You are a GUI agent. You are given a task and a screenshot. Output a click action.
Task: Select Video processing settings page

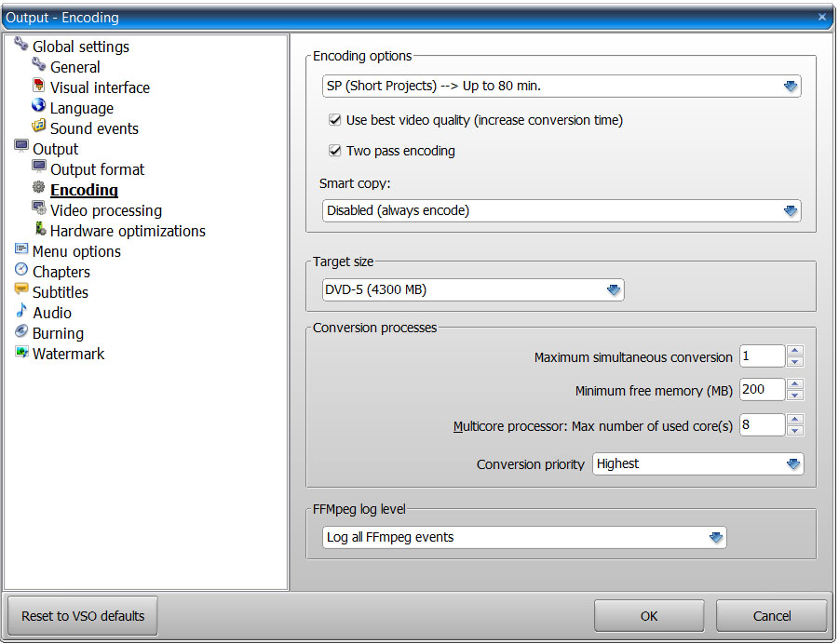[x=106, y=210]
